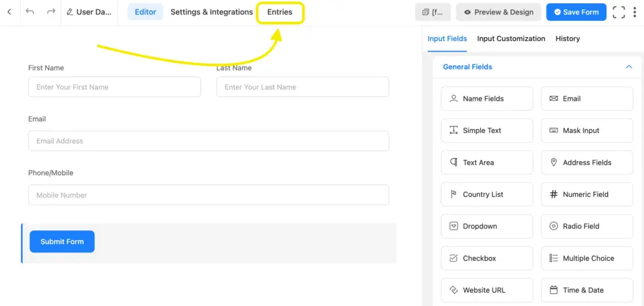Click the General Fields heading
Viewport: 644px width, 306px height.
click(467, 67)
